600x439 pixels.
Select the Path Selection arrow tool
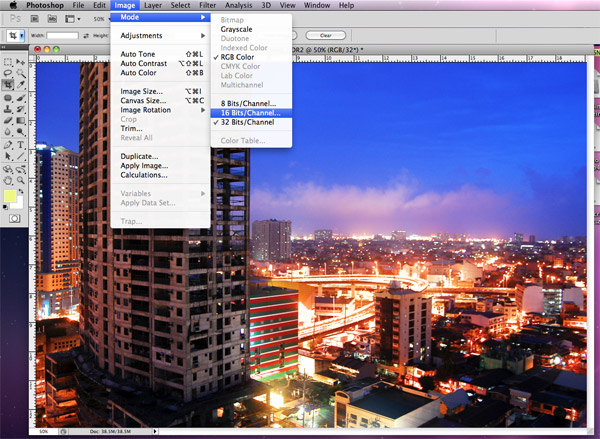tap(8, 156)
